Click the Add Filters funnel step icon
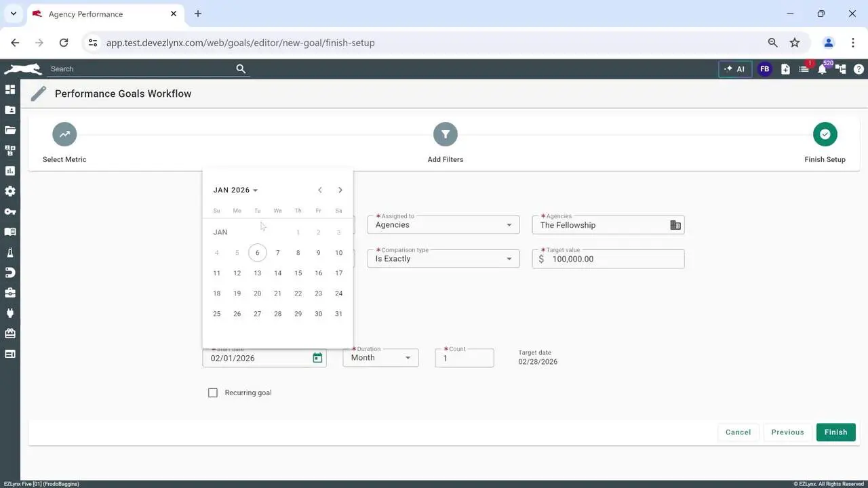 click(x=446, y=134)
